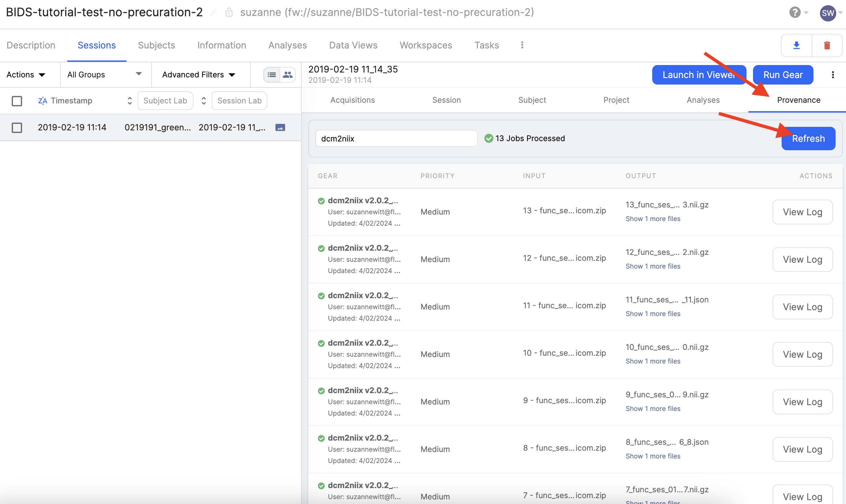Click the Launch in Viewer button
846x504 pixels.
tap(699, 75)
